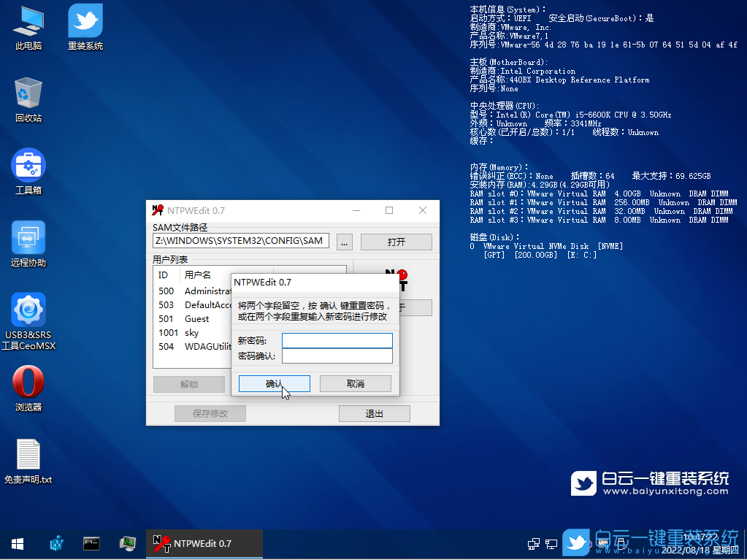Click the SAM文件路径 path text field

[241, 241]
